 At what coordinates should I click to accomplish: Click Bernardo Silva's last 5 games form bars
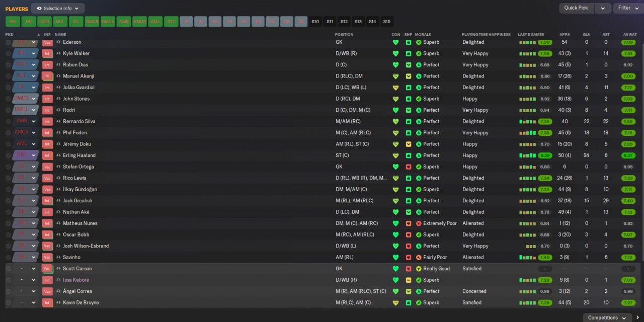(x=527, y=121)
